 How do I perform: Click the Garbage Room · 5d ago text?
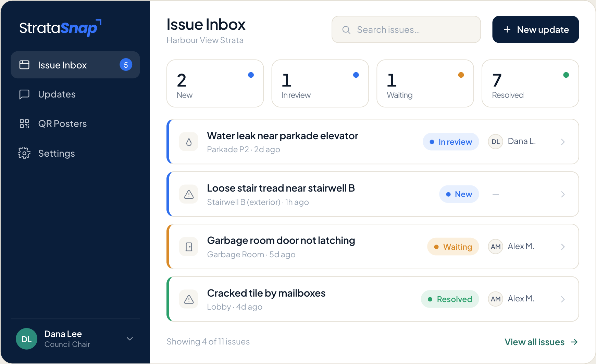[251, 255]
